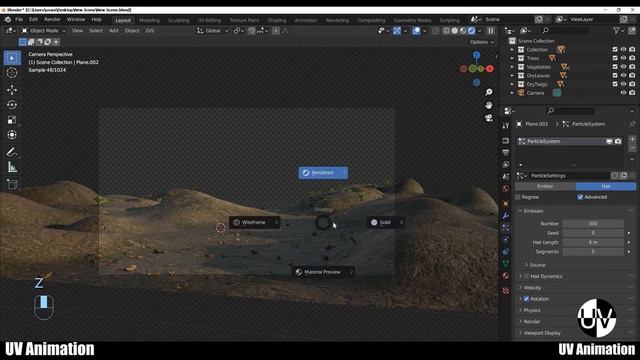640x360 pixels.
Task: Open Global transform orientation dropdown
Action: pos(213,31)
